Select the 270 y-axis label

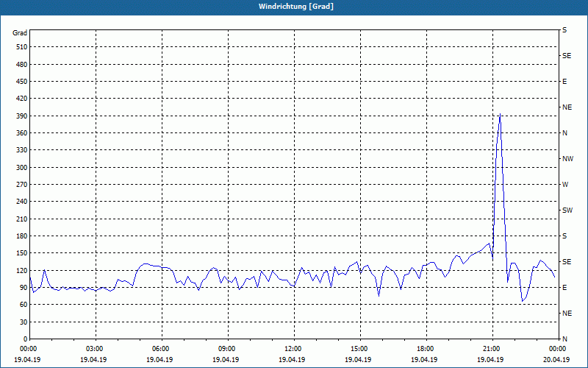[x=22, y=185]
